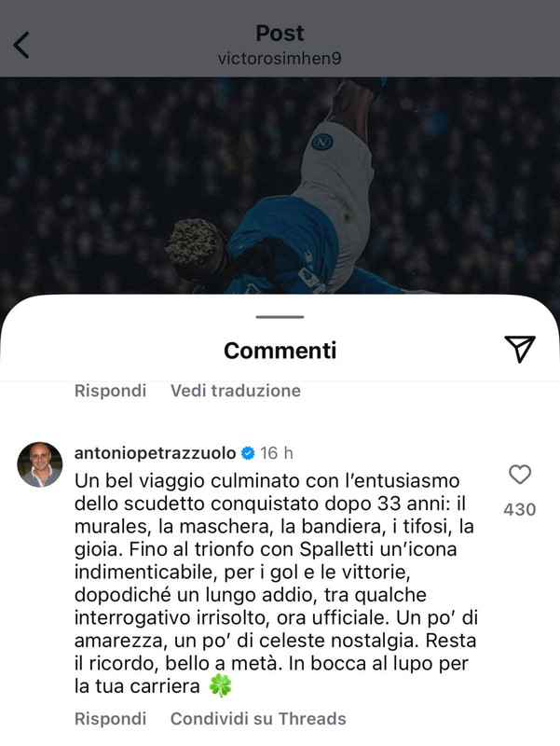Tap the Napoli crest on shorts
The width and height of the screenshot is (560, 746).
322,142
